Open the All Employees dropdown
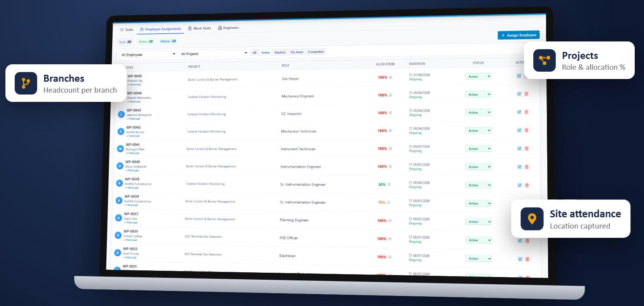 147,54
